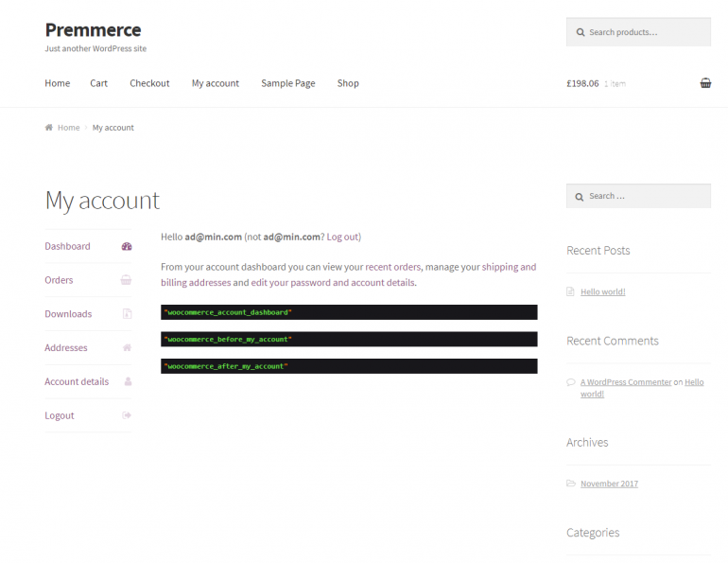This screenshot has width=728, height=563.
Task: Click the Premmerce site title
Action: [x=93, y=29]
